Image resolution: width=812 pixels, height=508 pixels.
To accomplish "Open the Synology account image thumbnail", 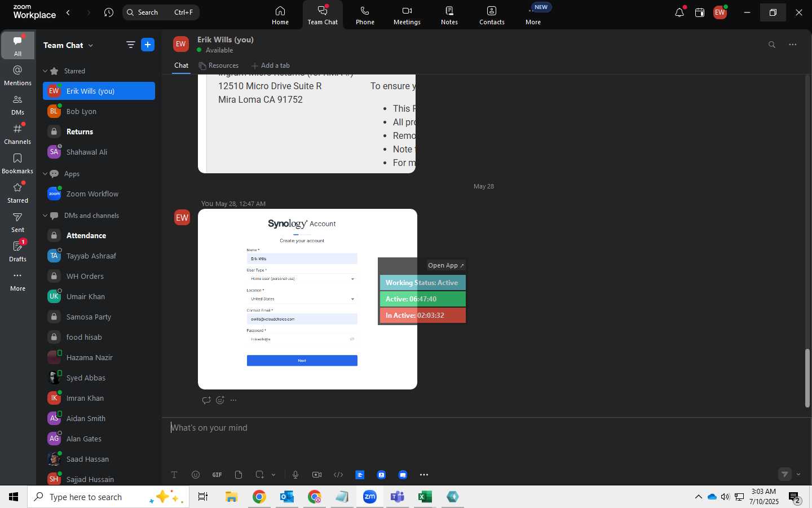I will coord(307,299).
